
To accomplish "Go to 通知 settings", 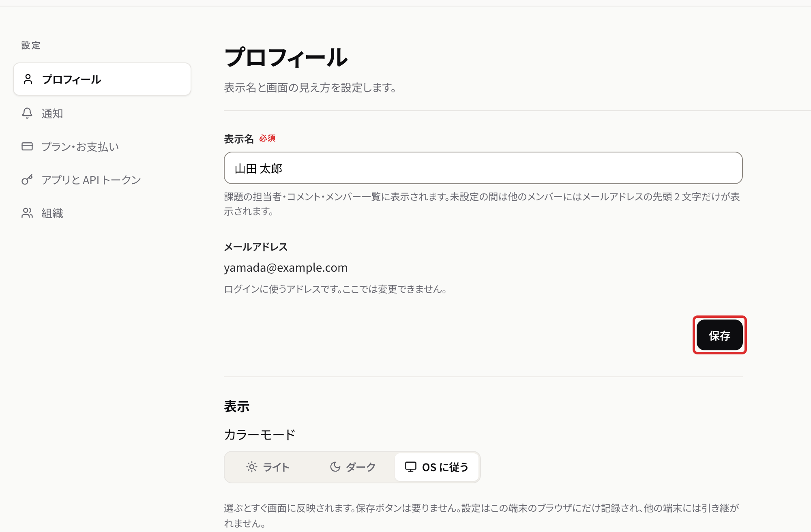I will click(102, 113).
